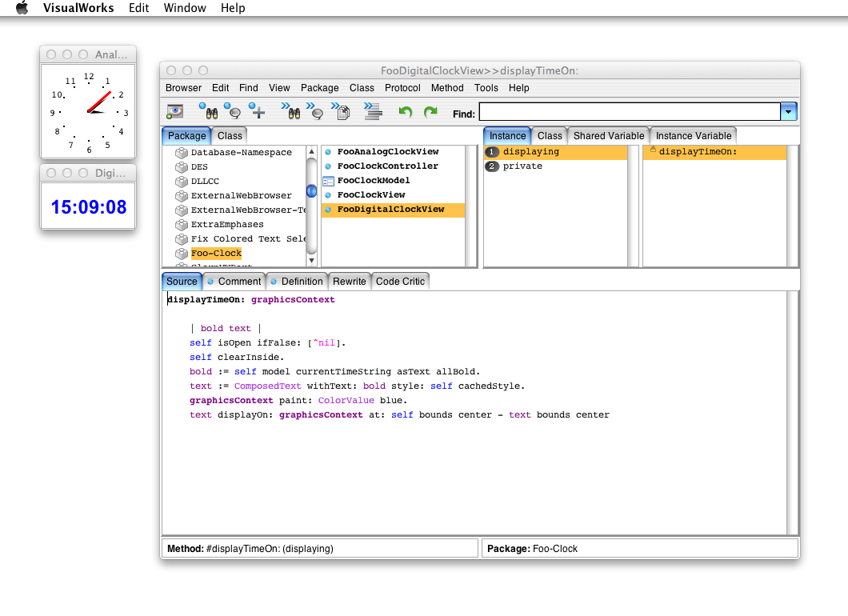Click the binoculars icon with double chevrons

291,111
